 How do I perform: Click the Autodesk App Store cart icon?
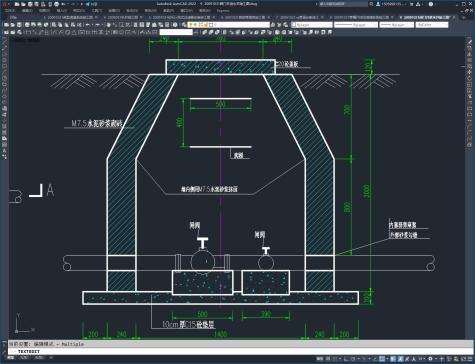coord(412,4)
